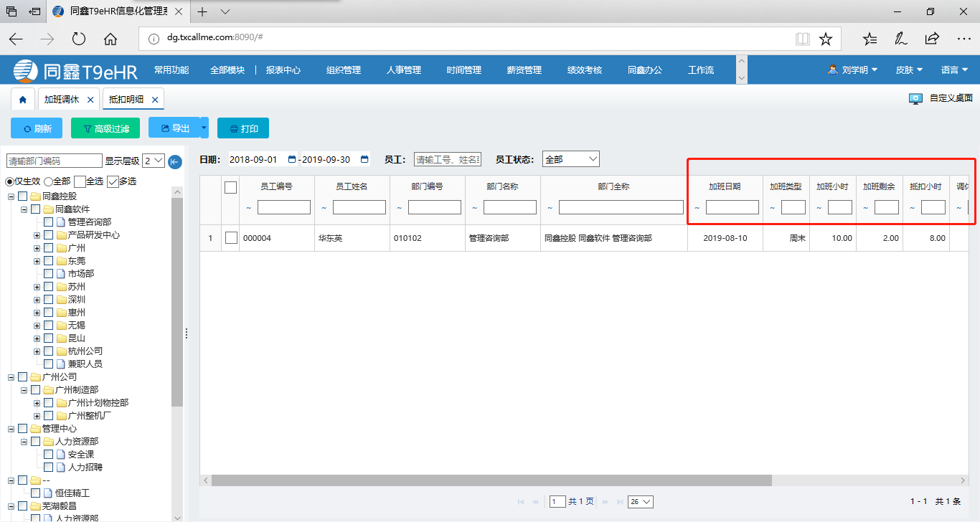
Task: Open the 显示层级 level dropdown
Action: coord(154,161)
